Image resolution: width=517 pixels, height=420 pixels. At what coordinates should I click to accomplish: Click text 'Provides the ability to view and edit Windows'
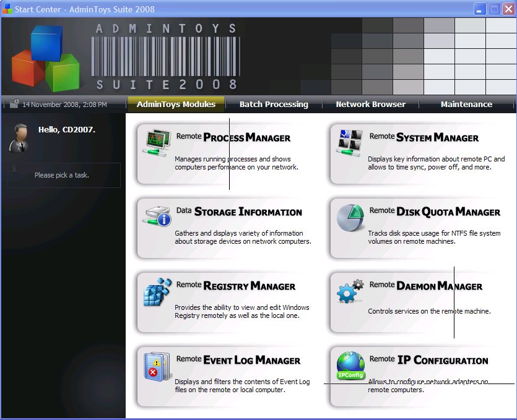pos(242,307)
